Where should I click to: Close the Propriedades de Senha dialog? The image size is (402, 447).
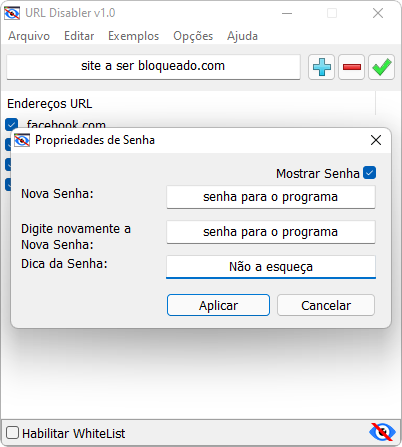(x=376, y=140)
